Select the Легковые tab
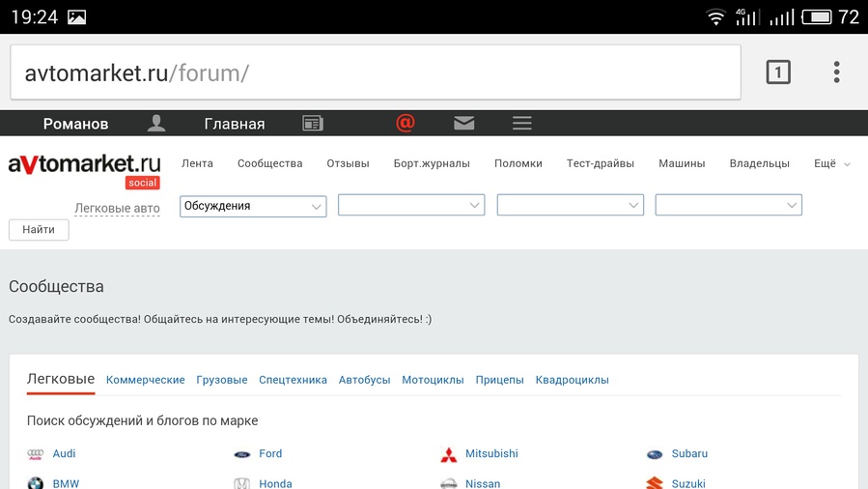This screenshot has height=489, width=868. (61, 380)
